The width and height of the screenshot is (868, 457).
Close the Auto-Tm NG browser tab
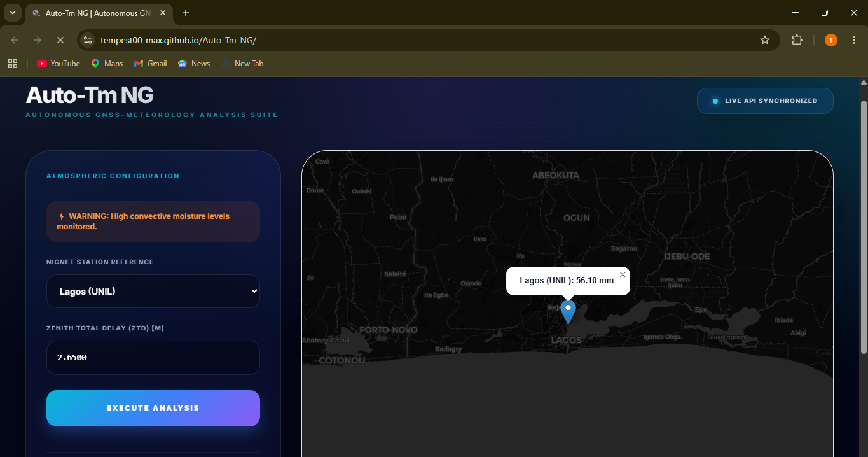coord(162,13)
